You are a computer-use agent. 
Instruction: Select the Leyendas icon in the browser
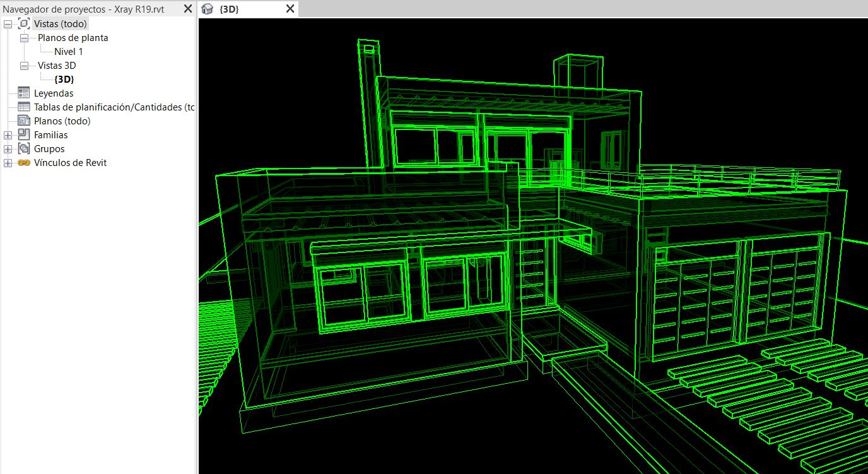click(23, 93)
